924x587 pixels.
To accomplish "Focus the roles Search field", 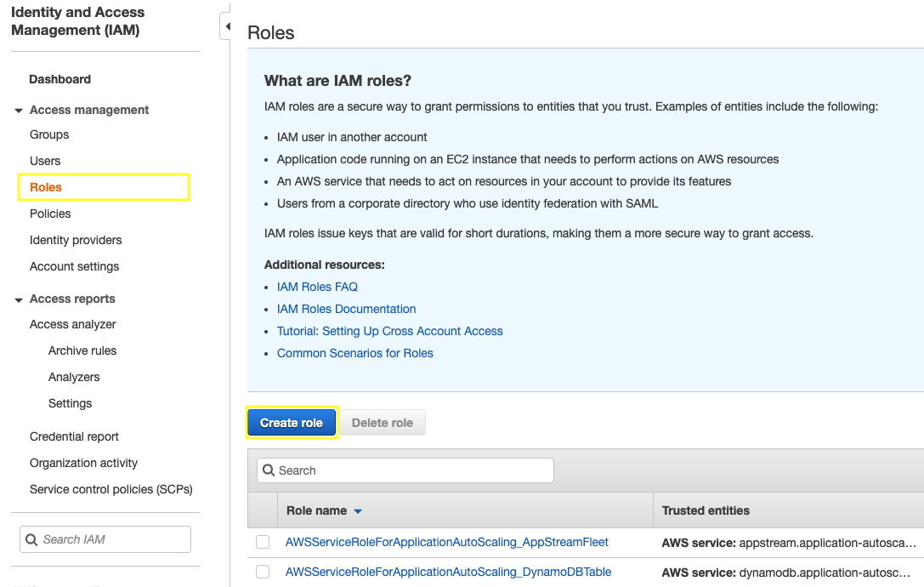I will coord(405,470).
